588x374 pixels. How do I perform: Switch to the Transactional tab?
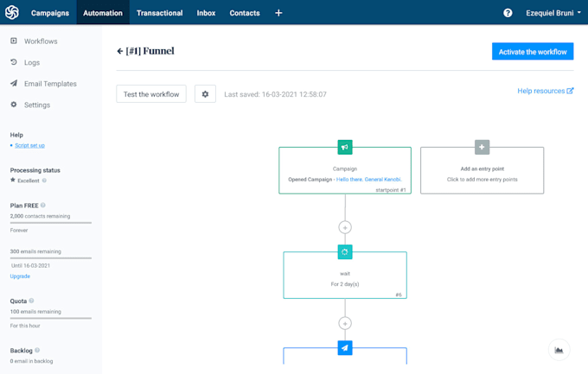(x=160, y=13)
